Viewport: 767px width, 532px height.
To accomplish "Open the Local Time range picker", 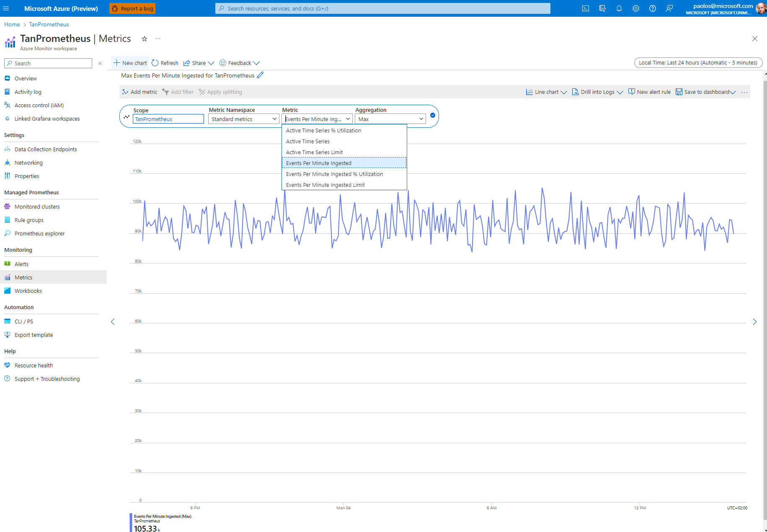I will [x=698, y=62].
